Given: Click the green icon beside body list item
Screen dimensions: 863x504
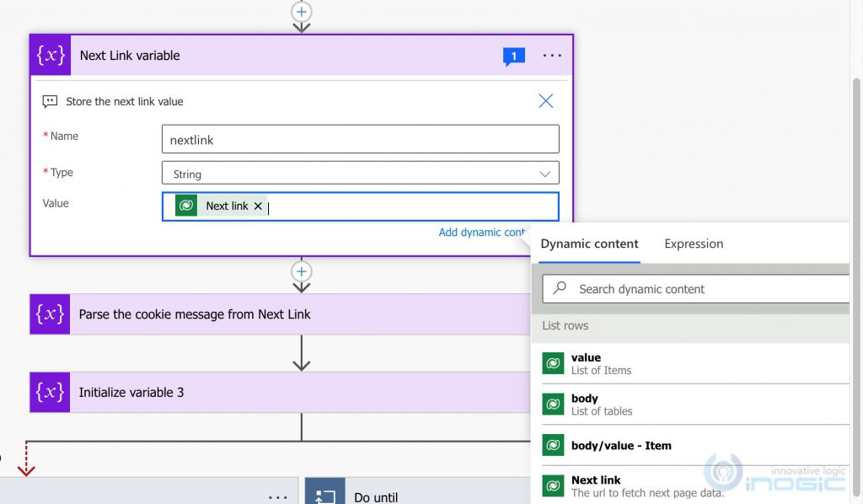Looking at the screenshot, I should (x=553, y=404).
